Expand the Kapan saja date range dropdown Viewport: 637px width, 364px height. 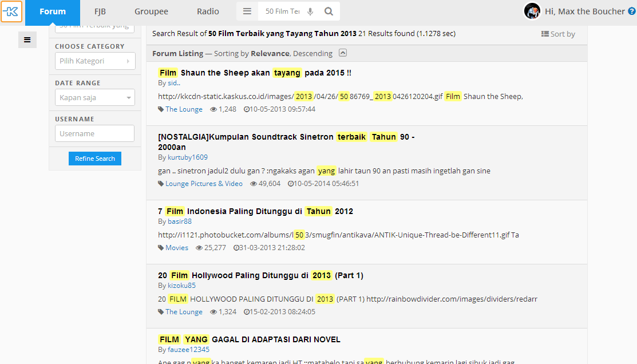94,97
